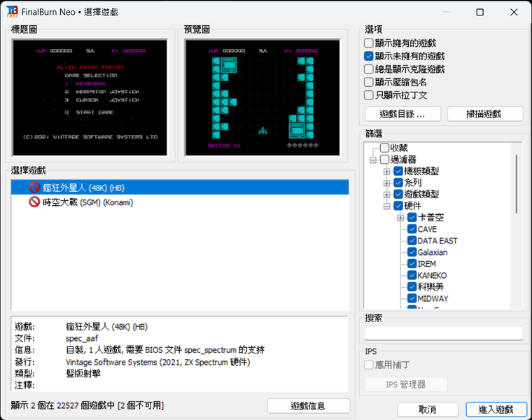Click Vintage Software Systems publisher text
Image resolution: width=532 pixels, height=420 pixels.
111,362
